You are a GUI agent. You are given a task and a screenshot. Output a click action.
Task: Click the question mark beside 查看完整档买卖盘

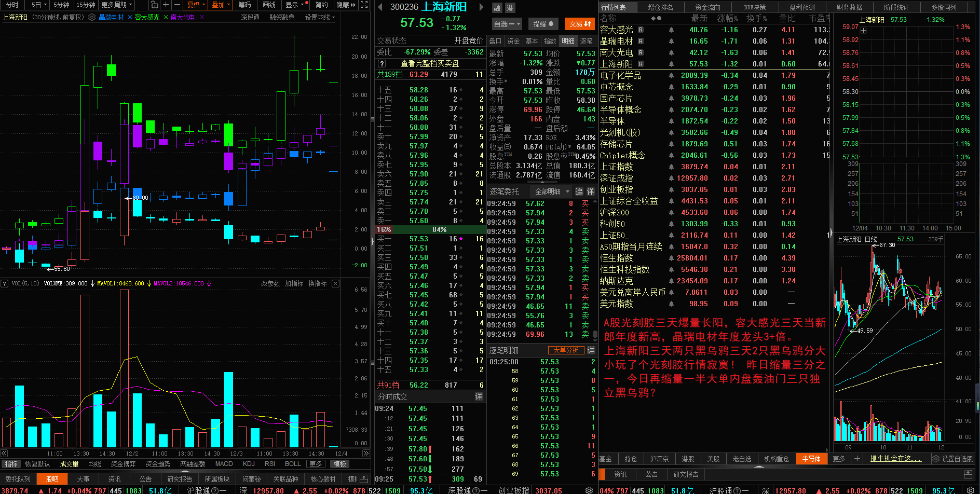(x=382, y=63)
